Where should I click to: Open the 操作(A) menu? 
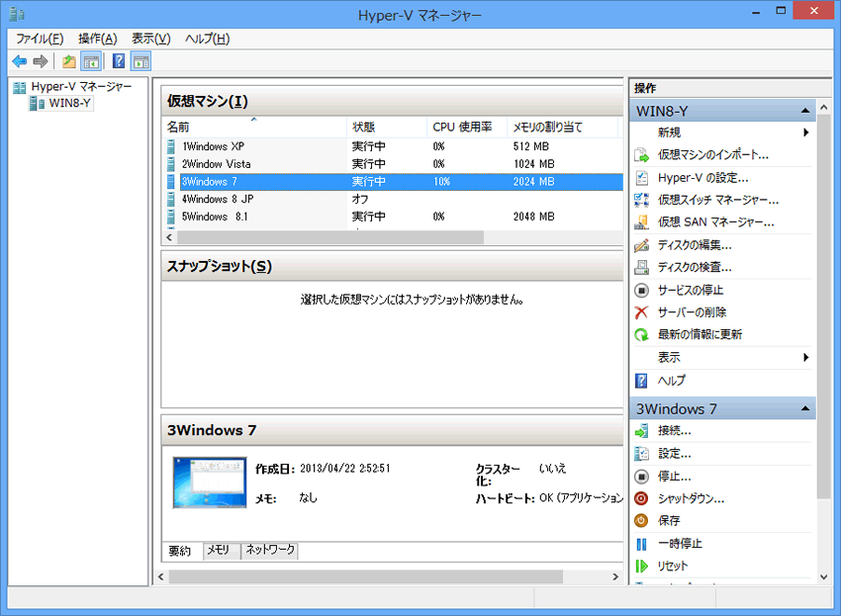[x=98, y=39]
